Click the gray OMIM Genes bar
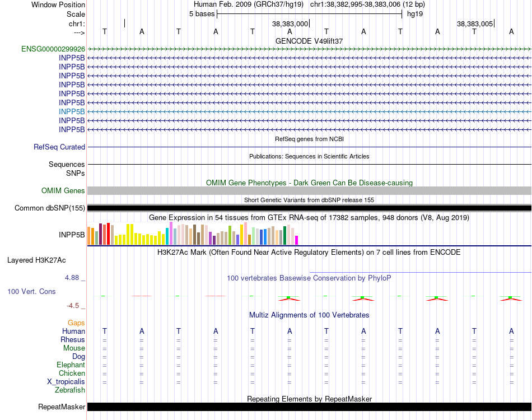The width and height of the screenshot is (532, 420). pyautogui.click(x=309, y=190)
